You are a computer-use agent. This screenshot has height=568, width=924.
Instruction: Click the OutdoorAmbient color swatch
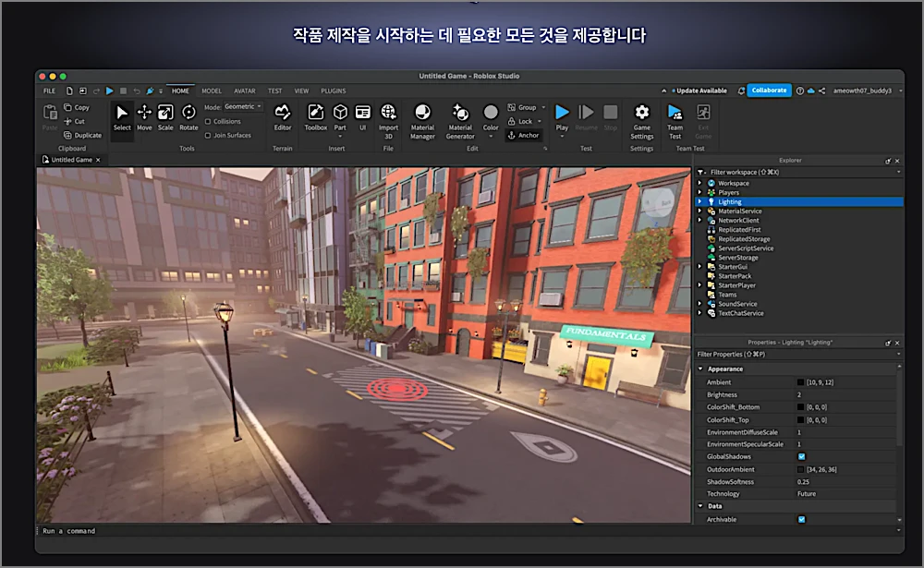pos(800,469)
